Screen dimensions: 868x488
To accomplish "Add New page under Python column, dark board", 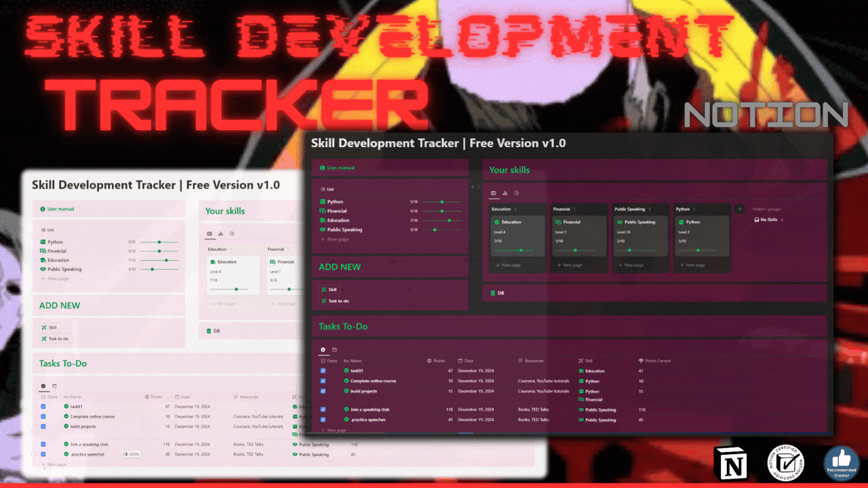I will 692,265.
